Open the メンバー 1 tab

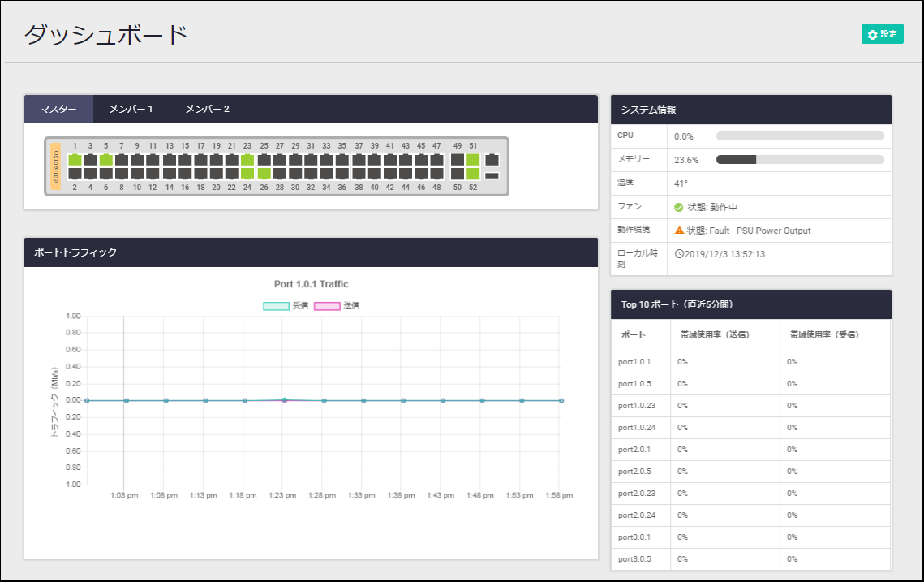pos(131,110)
